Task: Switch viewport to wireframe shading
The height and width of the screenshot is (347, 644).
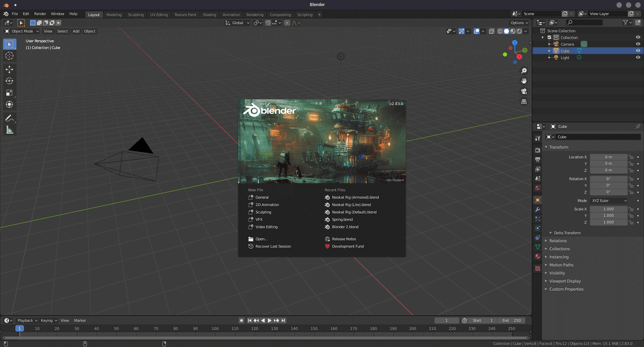Action: [x=500, y=31]
